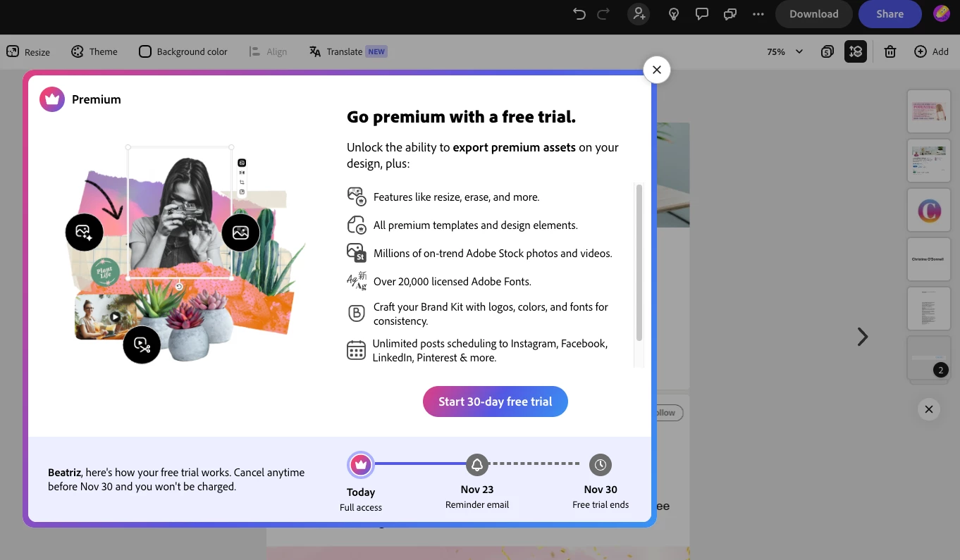
Task: Select the page thumbnail with the 2 badge
Action: pyautogui.click(x=929, y=358)
